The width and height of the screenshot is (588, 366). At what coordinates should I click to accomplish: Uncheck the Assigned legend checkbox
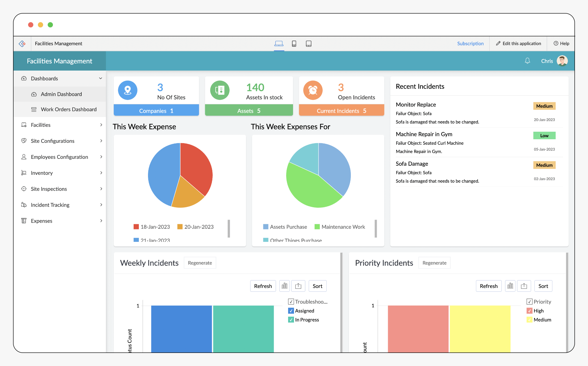[x=291, y=311]
